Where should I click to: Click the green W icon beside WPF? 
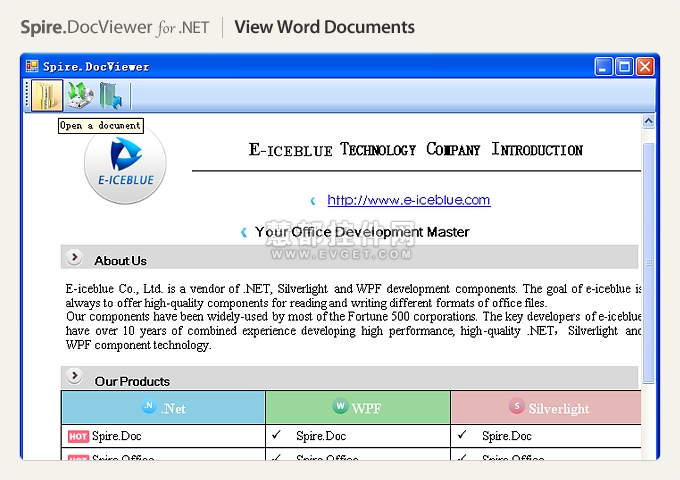340,406
